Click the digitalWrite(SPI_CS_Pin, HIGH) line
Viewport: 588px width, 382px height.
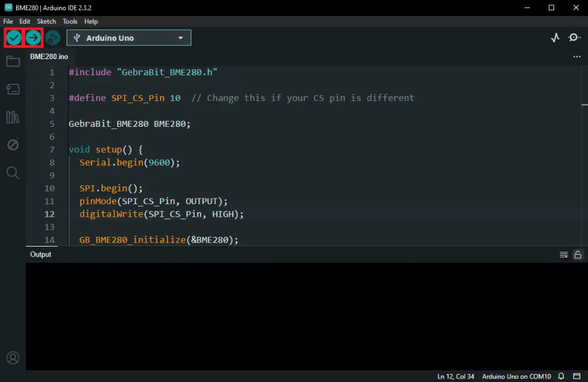click(161, 214)
